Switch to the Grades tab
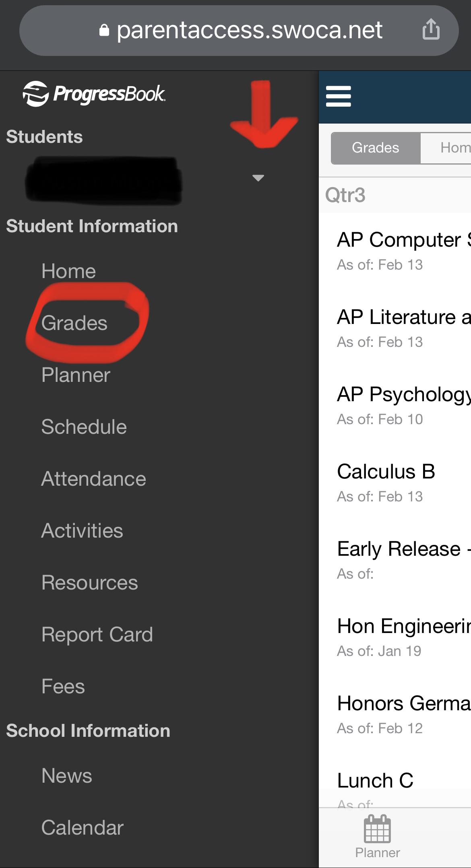The height and width of the screenshot is (868, 471). click(375, 148)
